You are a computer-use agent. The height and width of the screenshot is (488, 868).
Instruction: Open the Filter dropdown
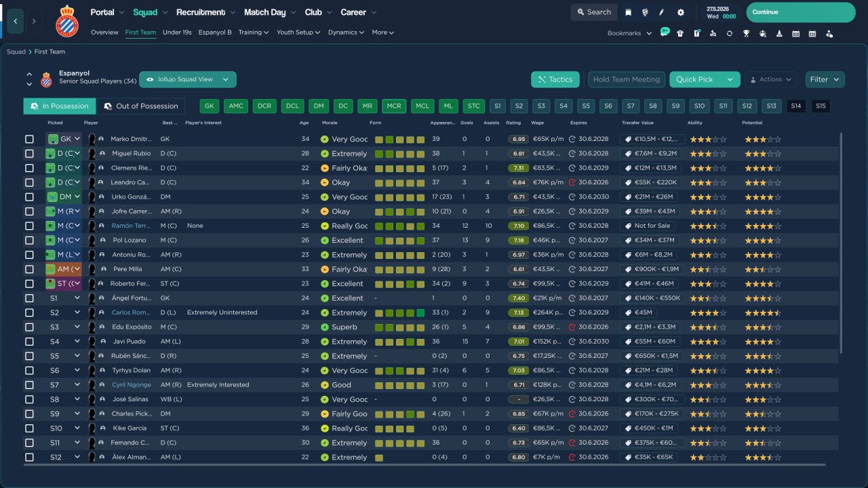tap(825, 79)
